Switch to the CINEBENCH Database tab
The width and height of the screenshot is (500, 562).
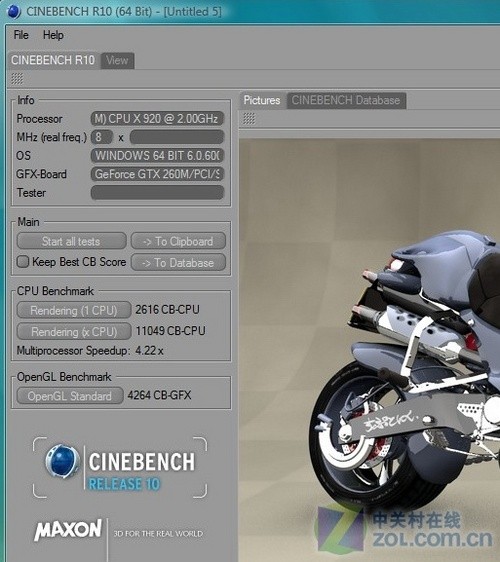346,100
